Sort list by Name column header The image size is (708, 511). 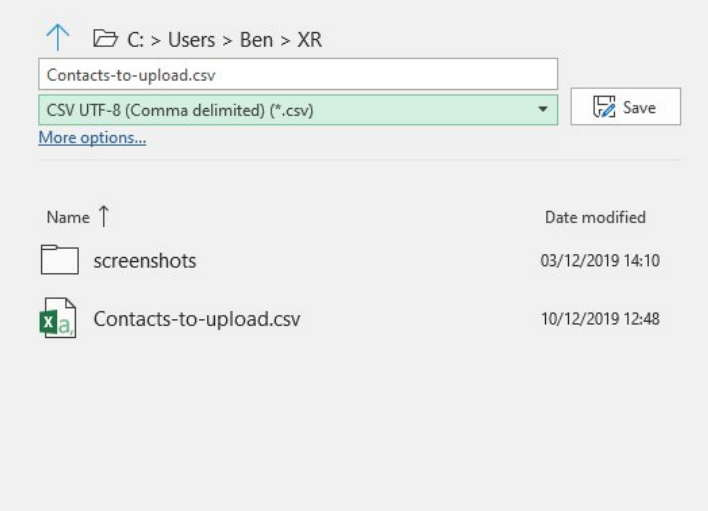pyautogui.click(x=68, y=217)
